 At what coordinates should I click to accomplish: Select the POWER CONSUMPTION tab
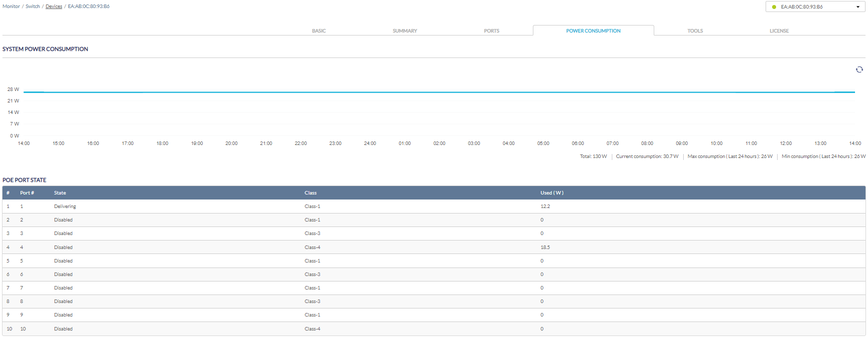[x=593, y=31]
